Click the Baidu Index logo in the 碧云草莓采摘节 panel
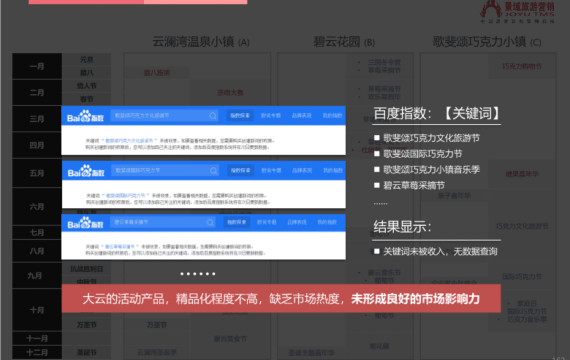The height and width of the screenshot is (360, 570). (85, 223)
